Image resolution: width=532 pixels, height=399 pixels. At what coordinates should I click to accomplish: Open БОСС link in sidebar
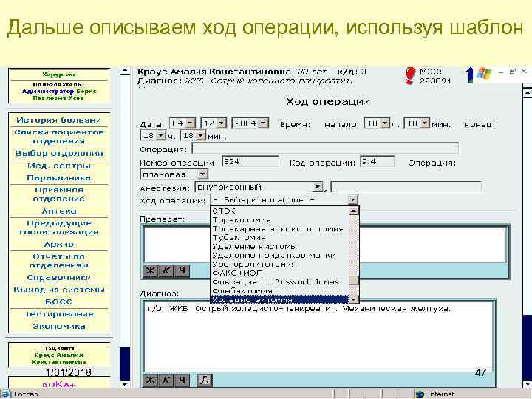point(58,302)
